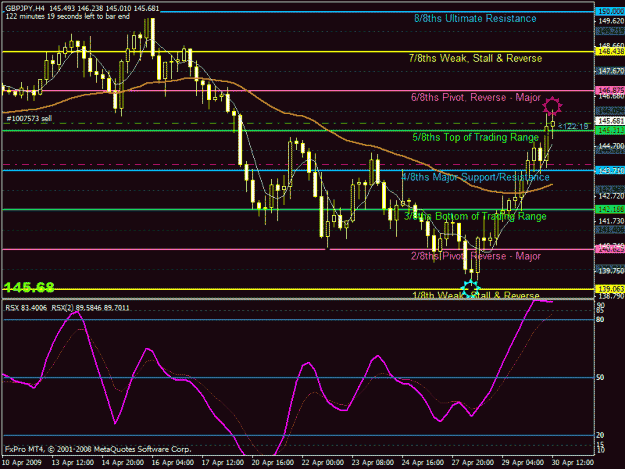Click the 27 Apr 20:00 time label
The height and width of the screenshot is (469, 625).
pos(473,463)
